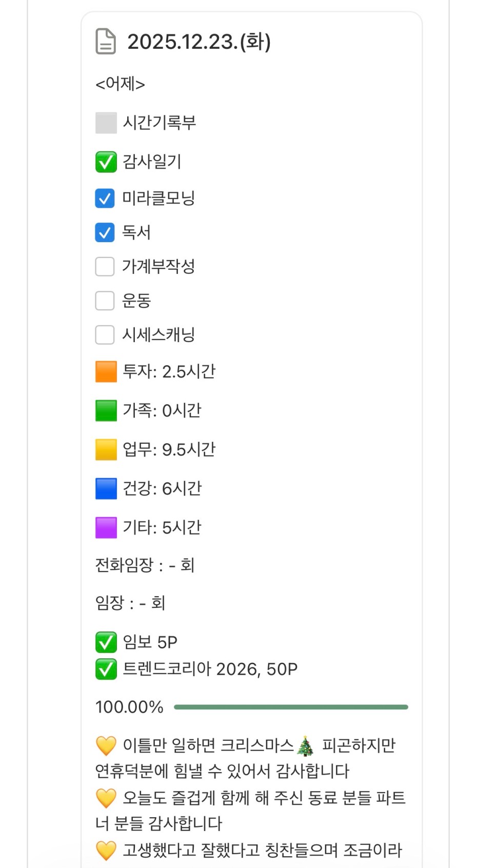479x868 pixels.
Task: Click the orange square beside 투자
Action: tap(106, 372)
